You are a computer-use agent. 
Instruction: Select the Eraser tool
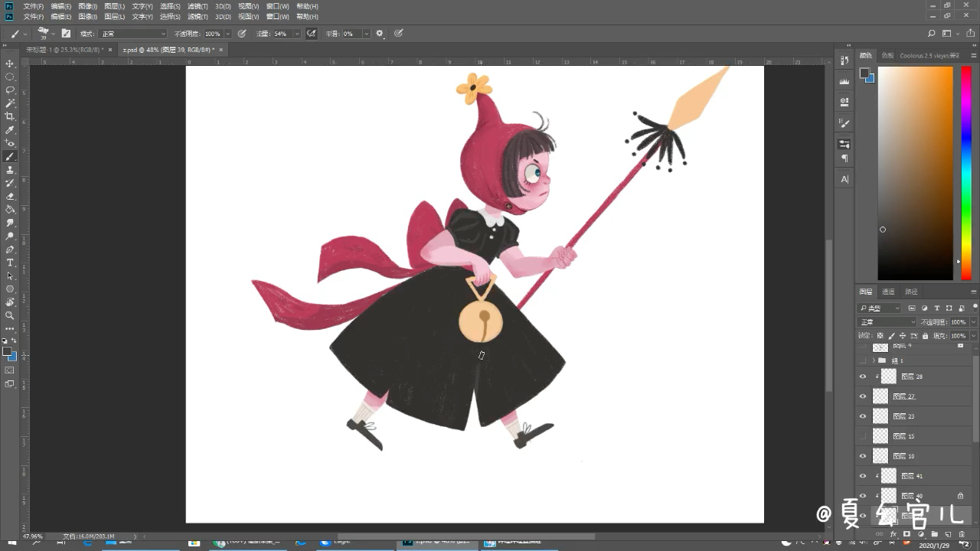pyautogui.click(x=10, y=197)
